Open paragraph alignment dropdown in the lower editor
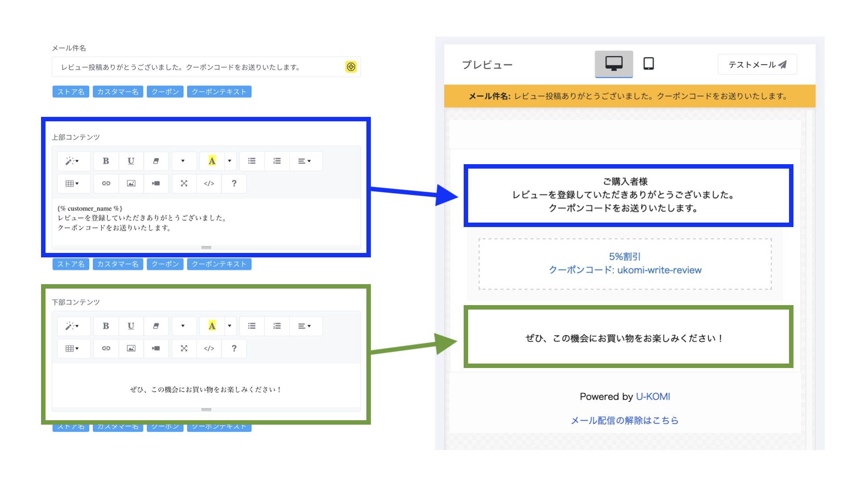Image resolution: width=868 pixels, height=488 pixels. (304, 326)
